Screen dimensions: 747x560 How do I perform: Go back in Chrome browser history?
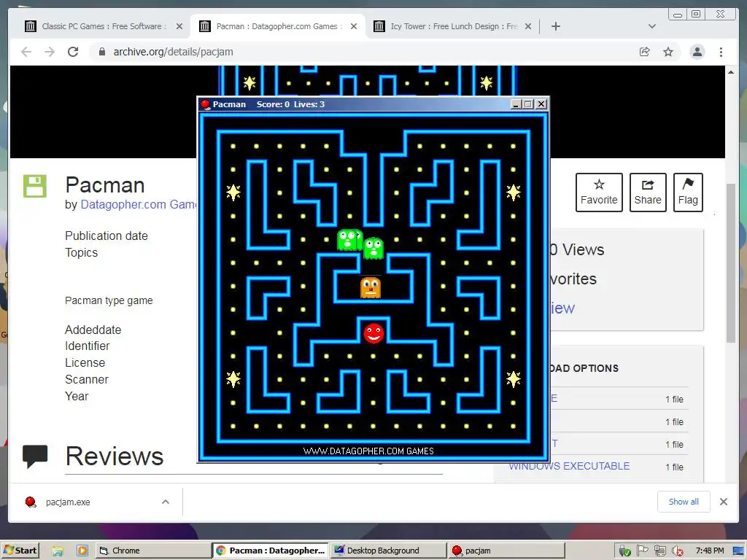pyautogui.click(x=27, y=52)
